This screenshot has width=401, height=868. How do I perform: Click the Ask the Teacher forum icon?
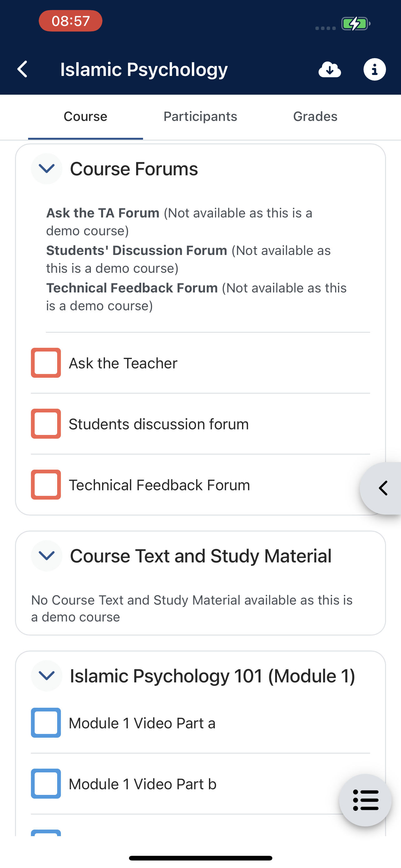coord(46,363)
